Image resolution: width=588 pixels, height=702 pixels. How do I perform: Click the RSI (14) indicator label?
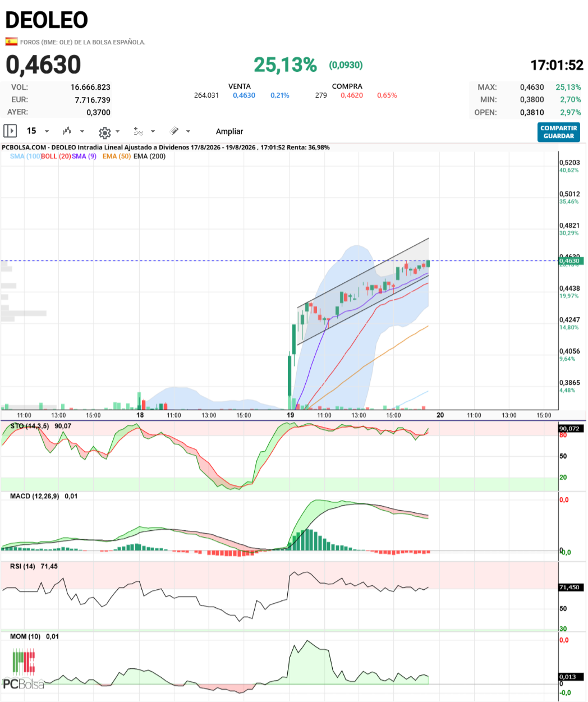coord(22,566)
